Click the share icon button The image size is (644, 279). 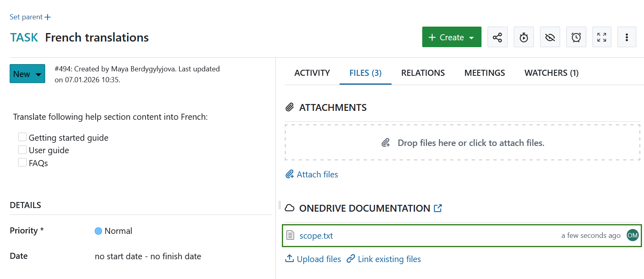pyautogui.click(x=497, y=37)
